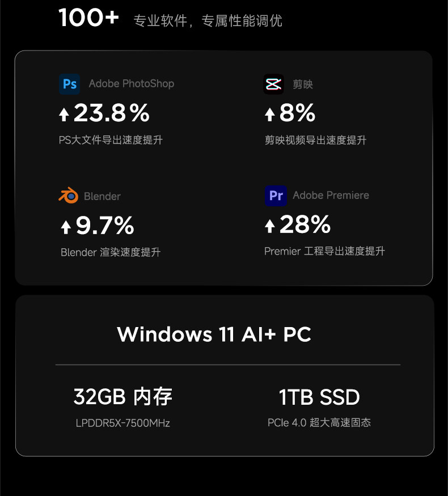448x496 pixels.
Task: Click the "Premier 工程导出速度提升" caption
Action: [324, 251]
